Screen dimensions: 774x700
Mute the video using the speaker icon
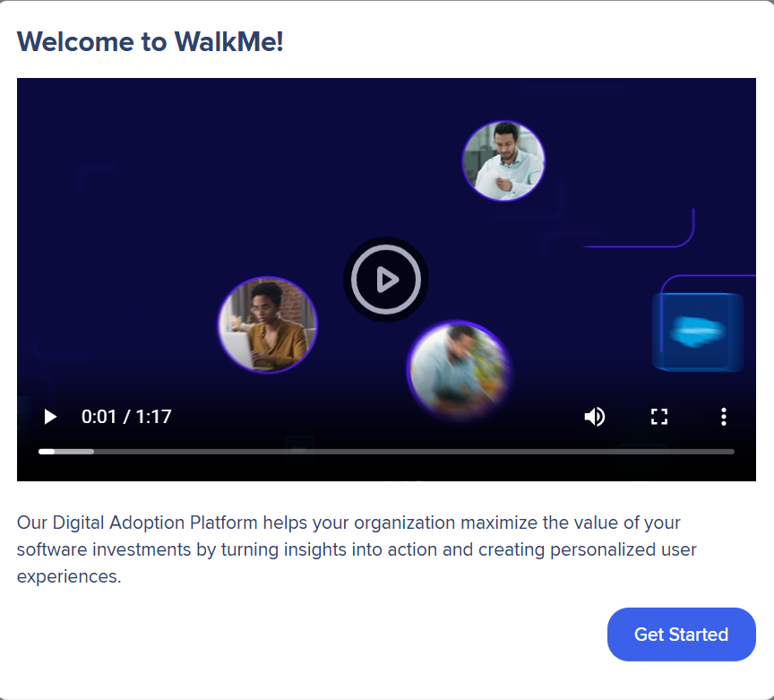594,417
